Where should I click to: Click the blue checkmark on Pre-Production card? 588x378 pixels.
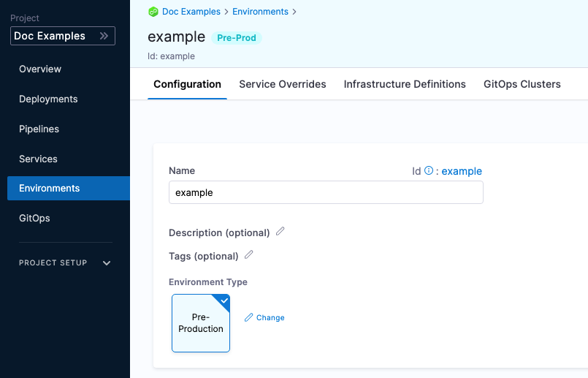[x=224, y=300]
